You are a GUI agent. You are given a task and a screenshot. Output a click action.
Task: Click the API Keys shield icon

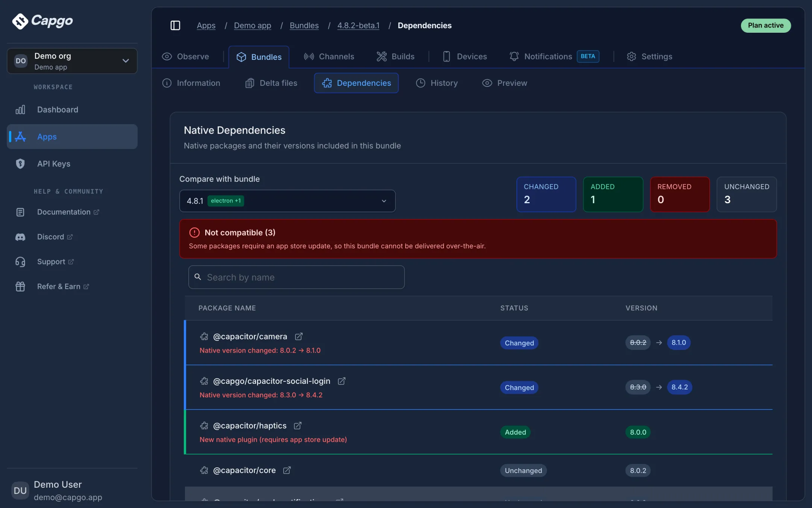pyautogui.click(x=20, y=164)
